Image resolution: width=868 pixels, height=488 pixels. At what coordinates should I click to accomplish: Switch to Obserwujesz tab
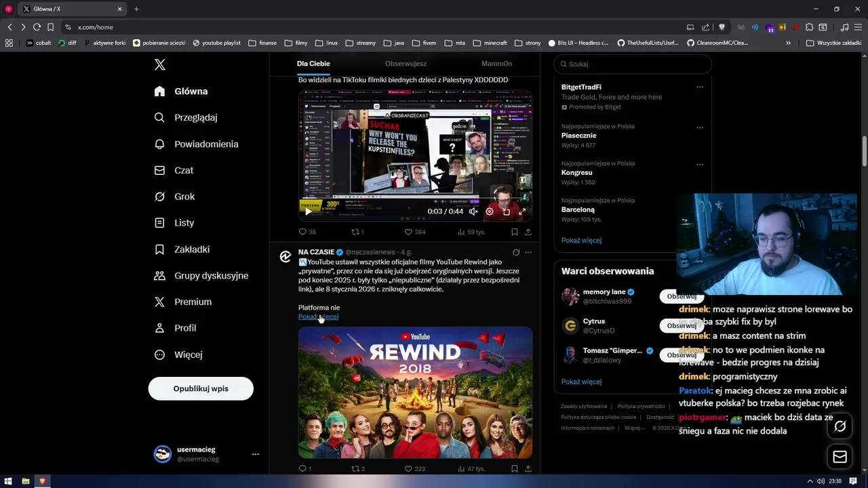pyautogui.click(x=406, y=64)
